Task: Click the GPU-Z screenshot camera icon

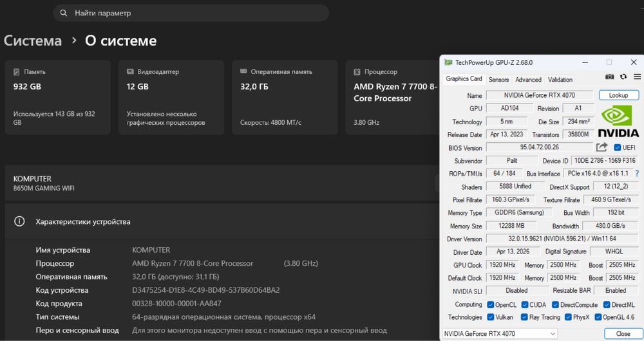Action: coord(609,77)
